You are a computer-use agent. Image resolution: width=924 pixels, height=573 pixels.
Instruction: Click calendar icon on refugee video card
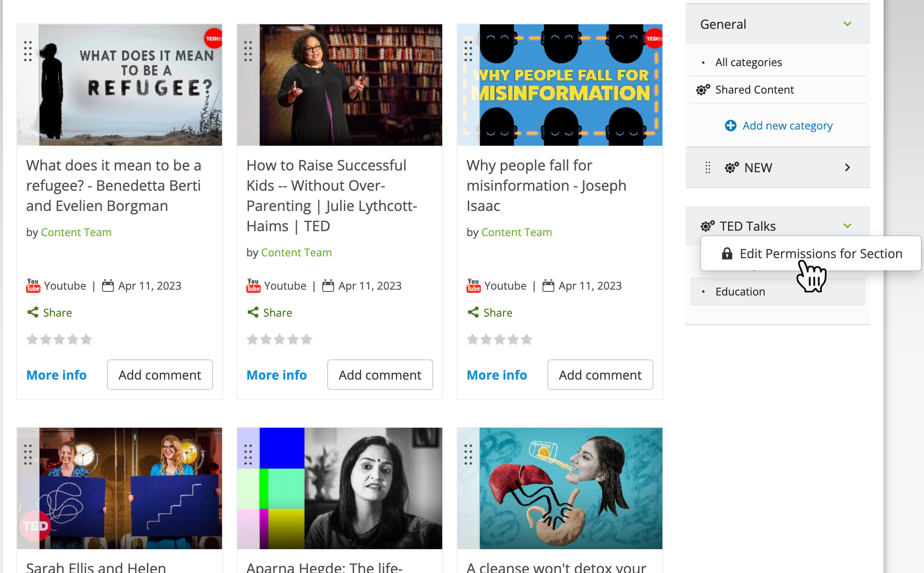(x=108, y=286)
